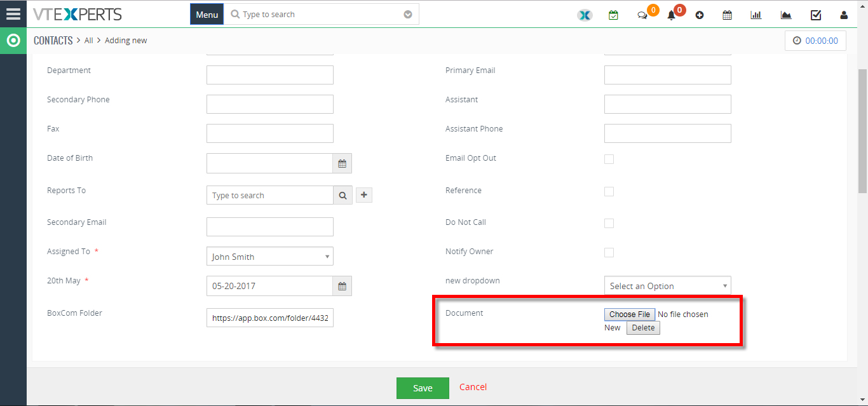Click the Cancel link

pyautogui.click(x=473, y=387)
